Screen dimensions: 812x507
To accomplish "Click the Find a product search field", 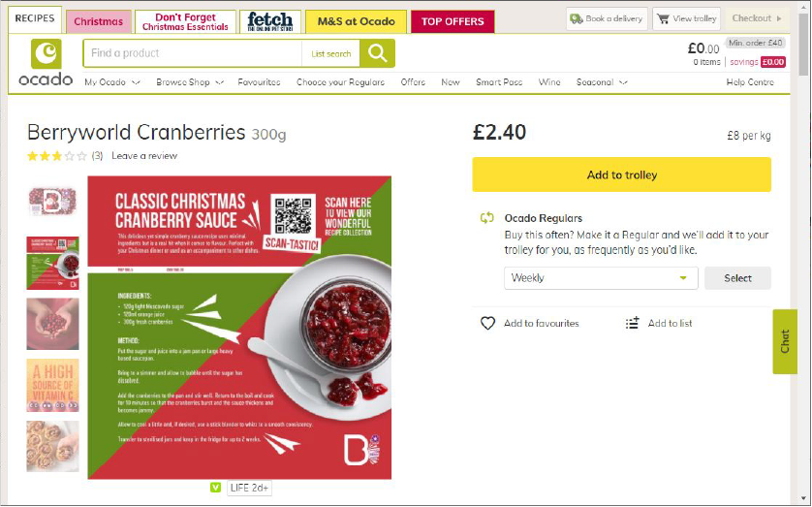I will [193, 53].
